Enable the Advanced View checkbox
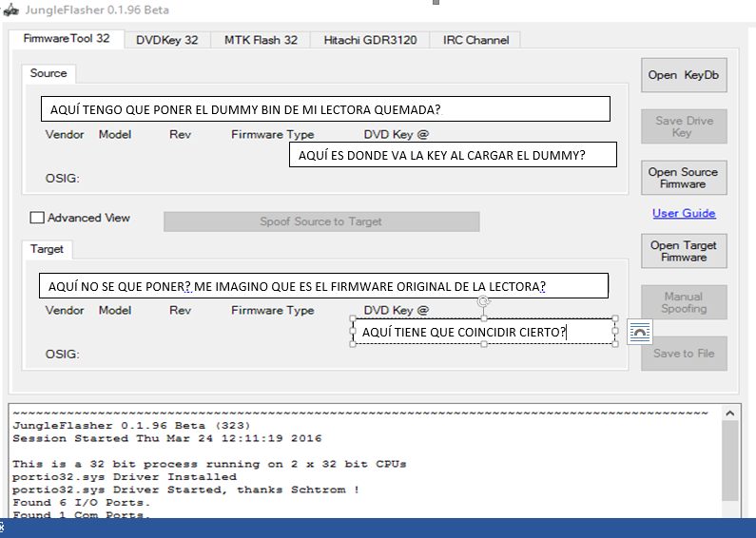Image resolution: width=756 pixels, height=538 pixels. [37, 218]
